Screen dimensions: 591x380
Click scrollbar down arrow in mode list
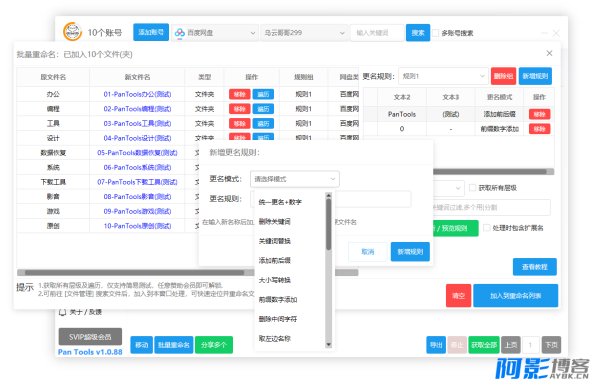click(328, 345)
